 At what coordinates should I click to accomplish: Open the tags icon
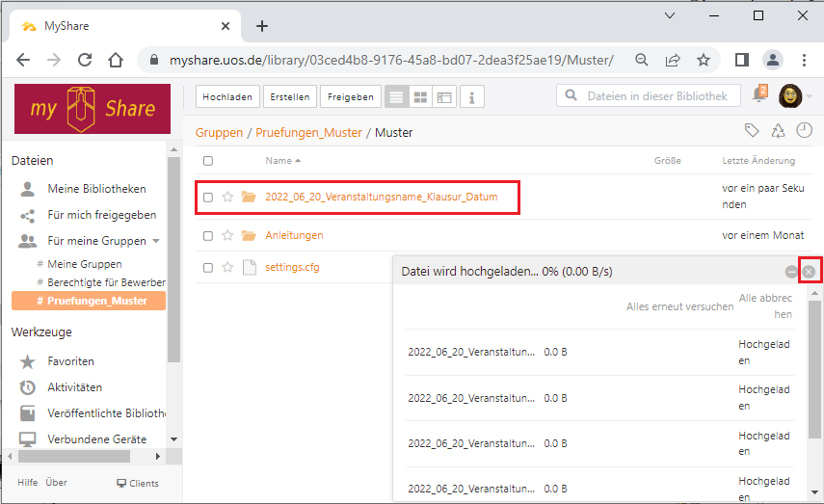(753, 131)
